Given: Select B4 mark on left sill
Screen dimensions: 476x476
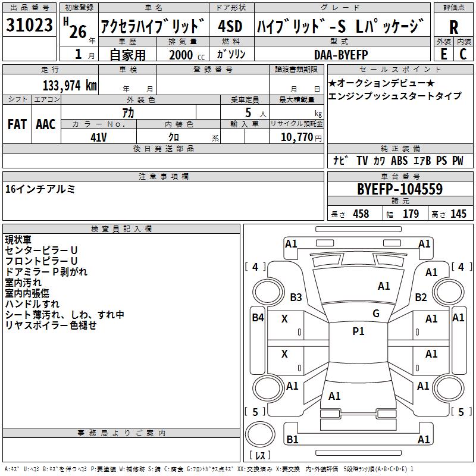Looking at the screenshot, I should (x=258, y=318).
